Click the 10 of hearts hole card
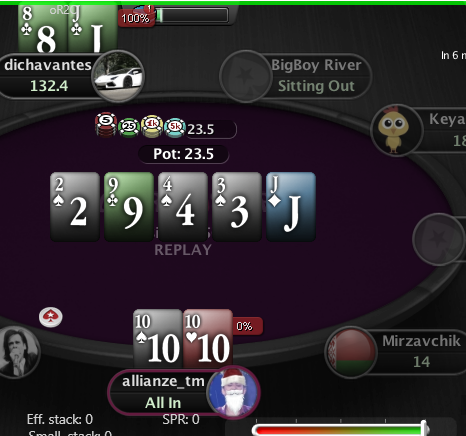466x436 pixels. pyautogui.click(x=208, y=339)
